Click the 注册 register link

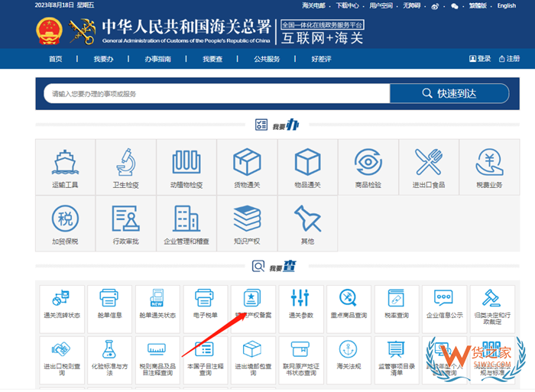coord(510,59)
